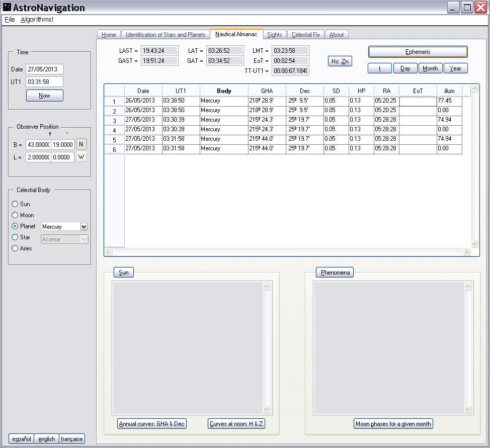Expand the Mercury planet dropdown

[x=84, y=227]
